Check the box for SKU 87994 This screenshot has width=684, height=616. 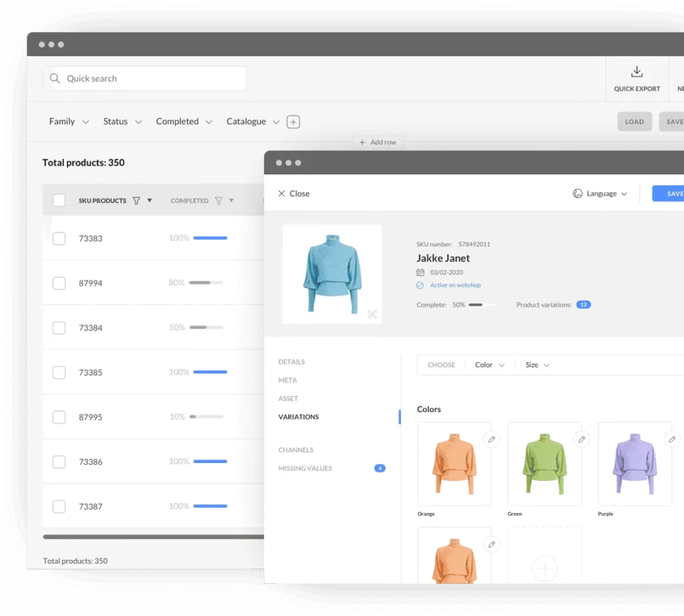[x=59, y=283]
